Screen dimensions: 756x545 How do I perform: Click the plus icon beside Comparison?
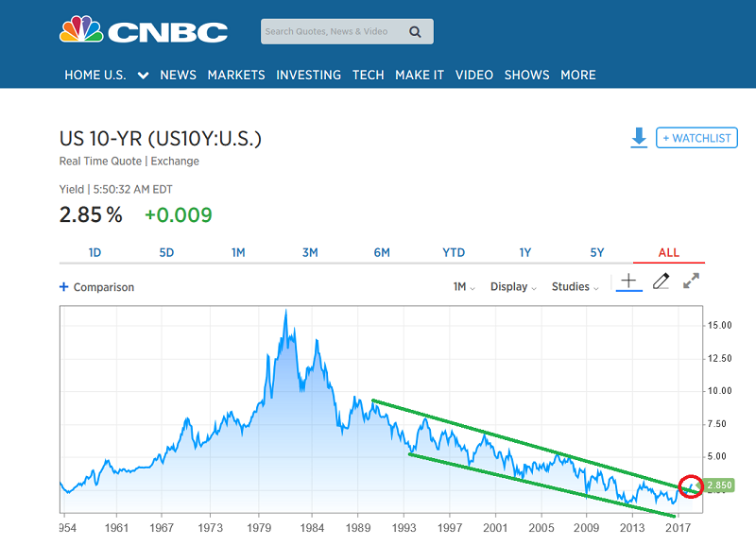click(63, 287)
